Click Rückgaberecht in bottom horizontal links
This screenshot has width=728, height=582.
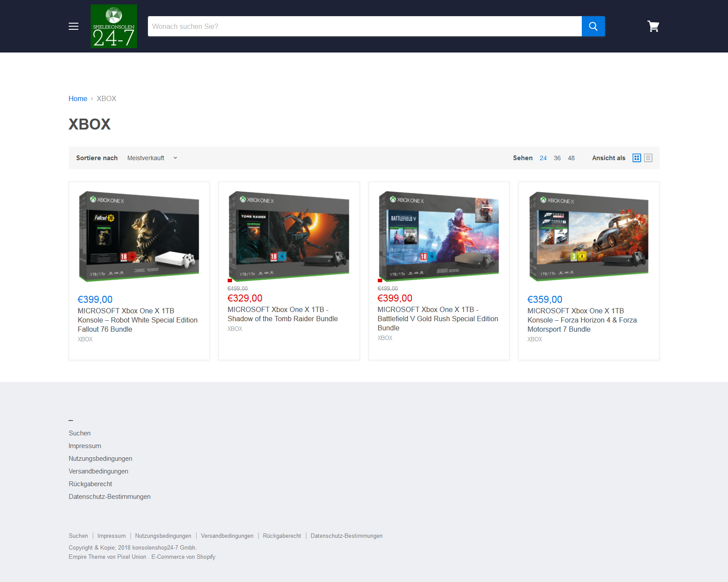pos(282,536)
